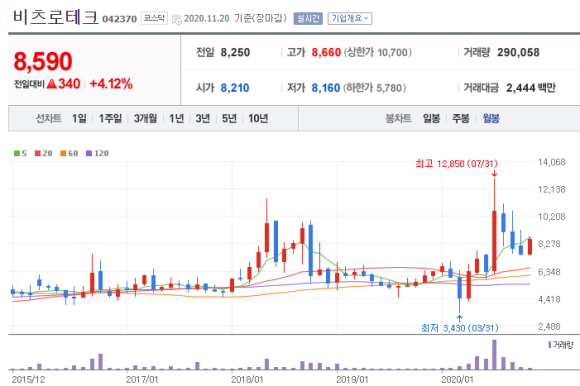580x386 pixels.
Task: Click the 2020.11.20 기준 date text
Action: click(x=236, y=18)
